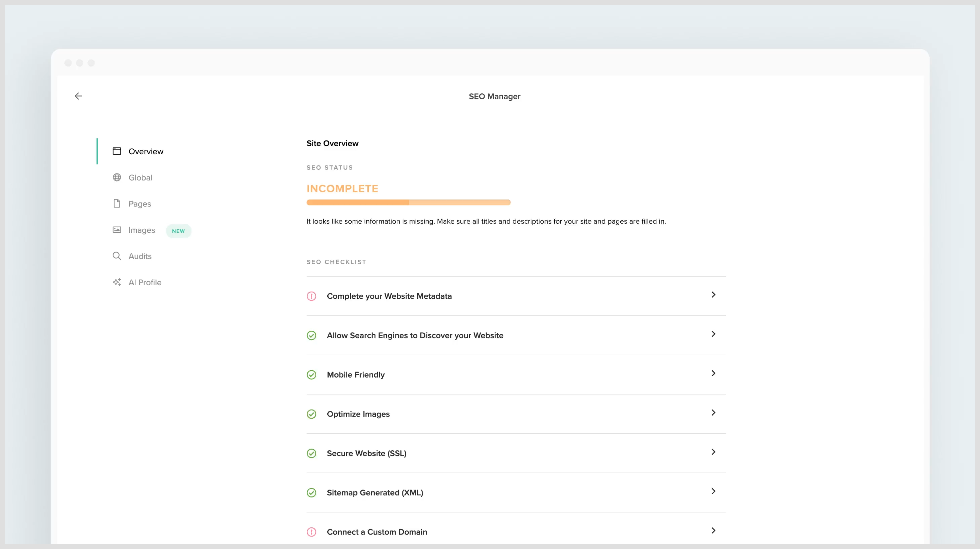Click the SEO Manager title
The width and height of the screenshot is (980, 549).
[494, 97]
